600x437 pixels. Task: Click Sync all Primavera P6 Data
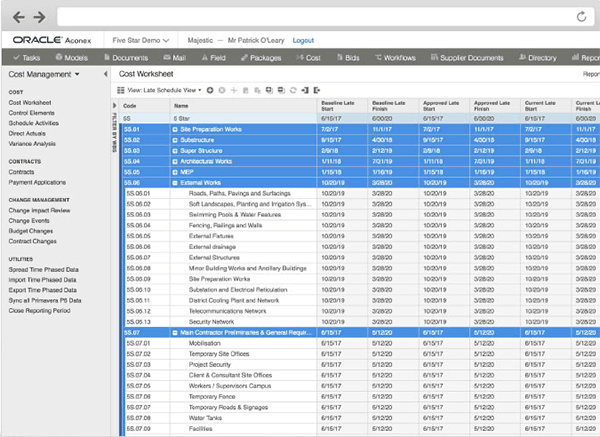click(45, 301)
